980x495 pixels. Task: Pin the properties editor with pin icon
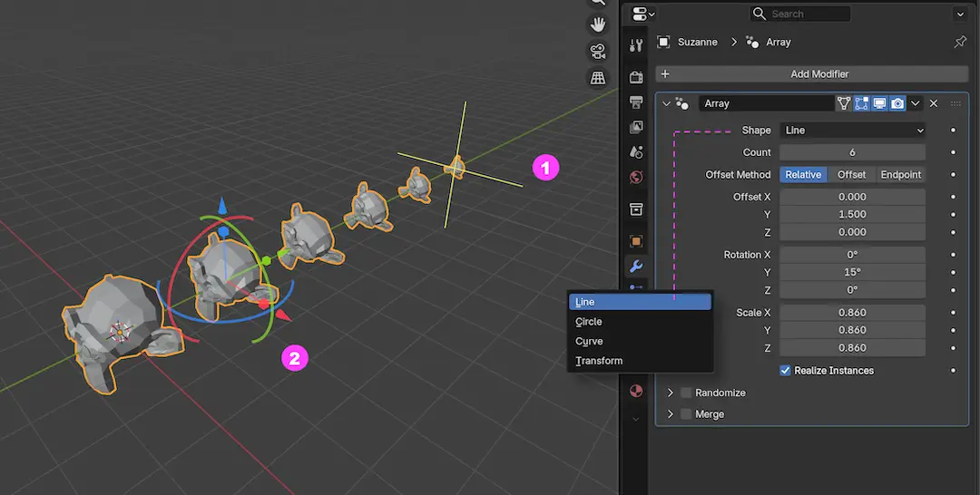960,42
